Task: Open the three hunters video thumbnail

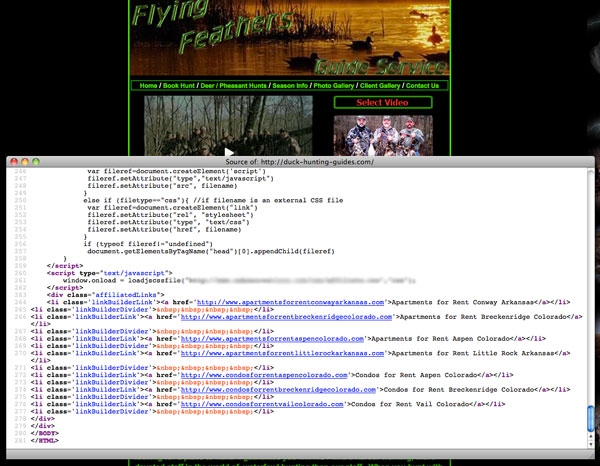Action: pos(383,135)
